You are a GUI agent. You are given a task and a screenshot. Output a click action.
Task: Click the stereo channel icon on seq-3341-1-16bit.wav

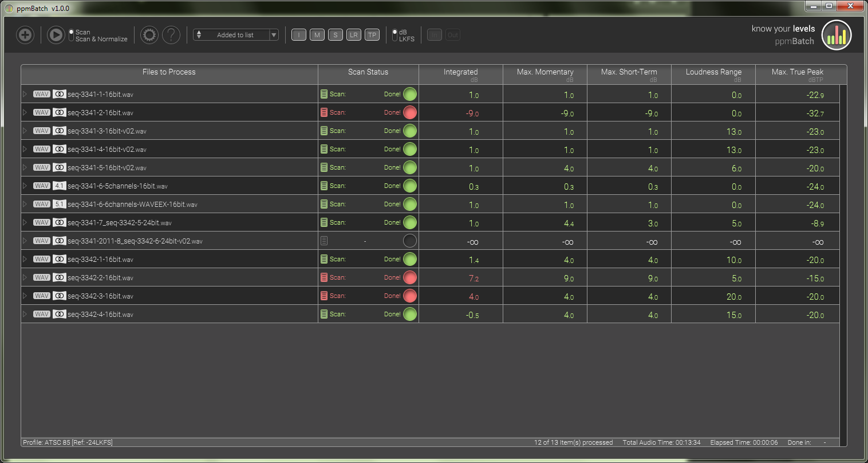click(x=58, y=94)
